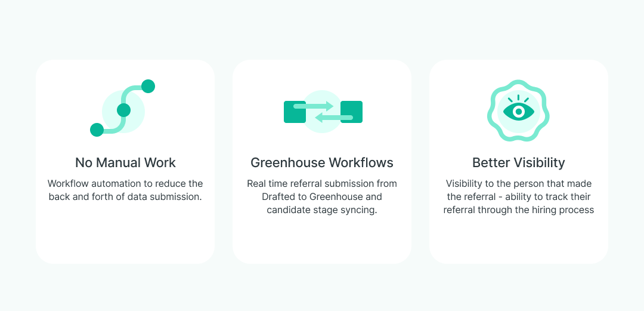Click the text "the referral - ability to track their"
644x311 pixels.
518,196
